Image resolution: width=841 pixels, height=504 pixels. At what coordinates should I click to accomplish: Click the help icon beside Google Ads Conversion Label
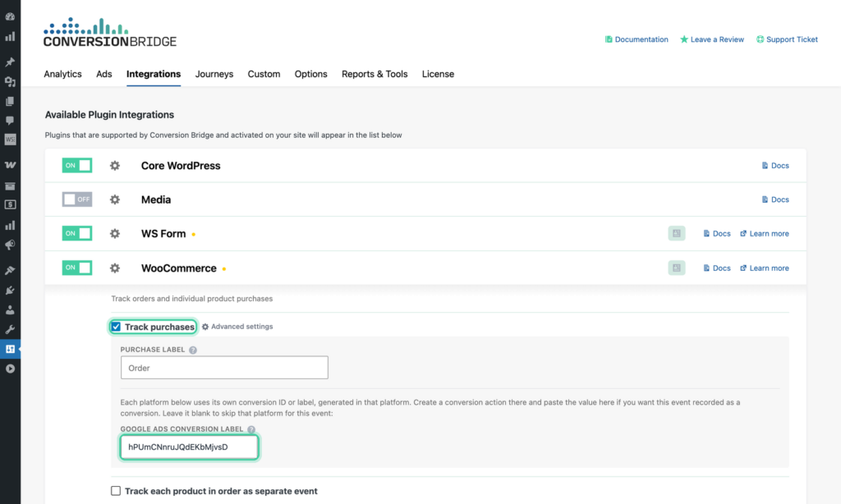251,429
